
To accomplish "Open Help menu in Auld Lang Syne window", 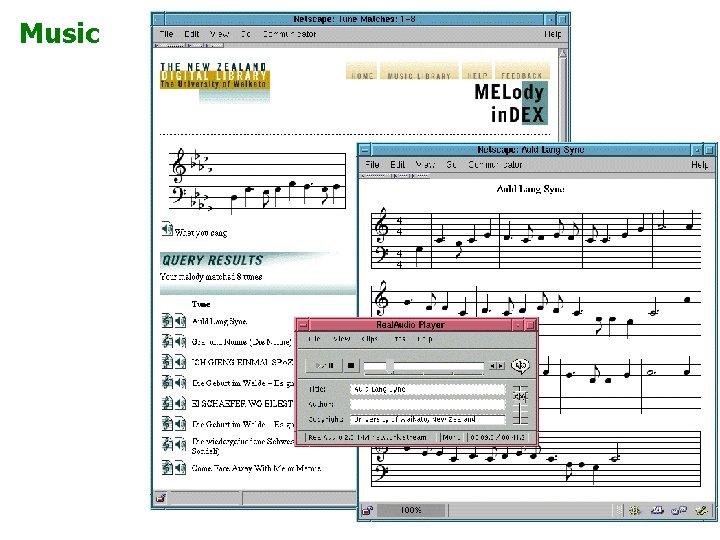I will pyautogui.click(x=699, y=164).
